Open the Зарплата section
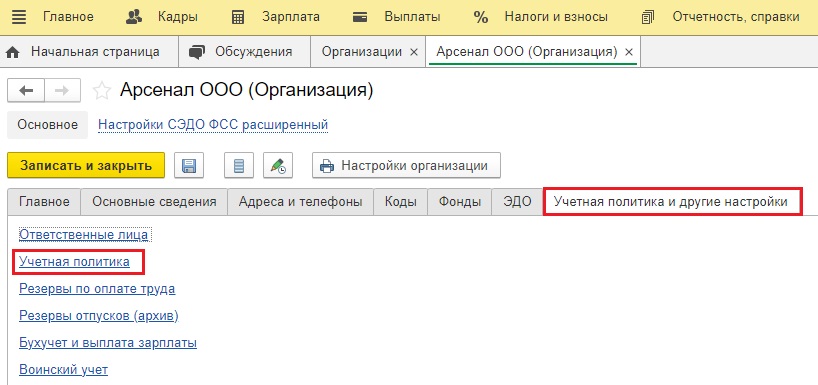The height and width of the screenshot is (385, 818). click(291, 17)
